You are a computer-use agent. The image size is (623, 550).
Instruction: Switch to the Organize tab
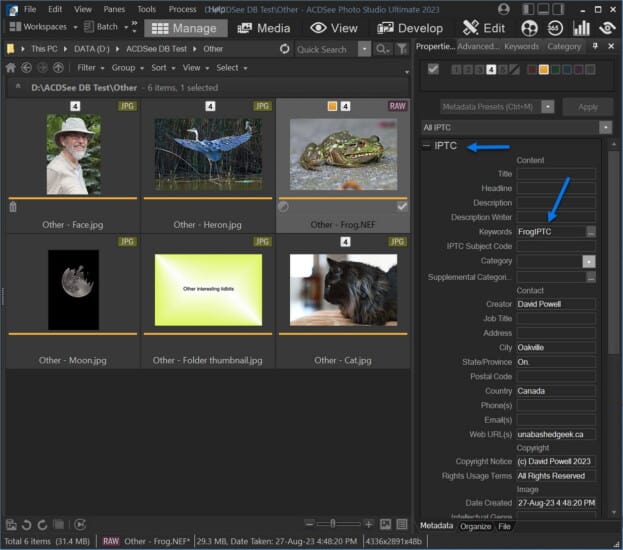(475, 526)
